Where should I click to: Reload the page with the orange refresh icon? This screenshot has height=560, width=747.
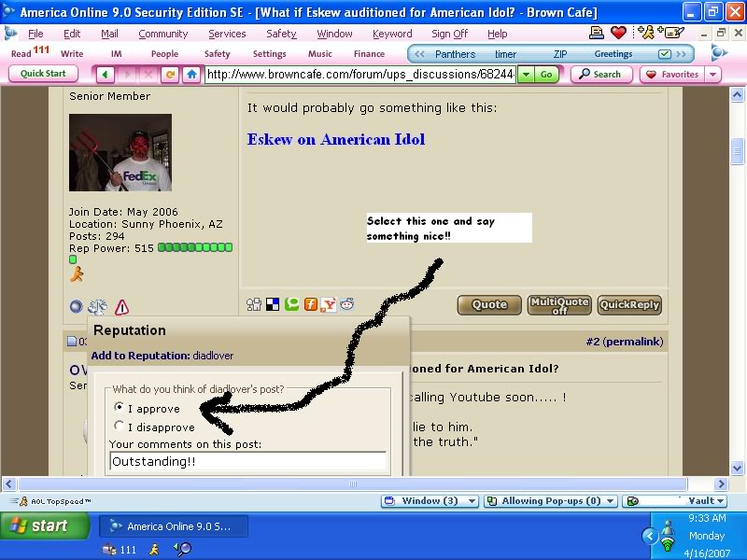coord(170,75)
